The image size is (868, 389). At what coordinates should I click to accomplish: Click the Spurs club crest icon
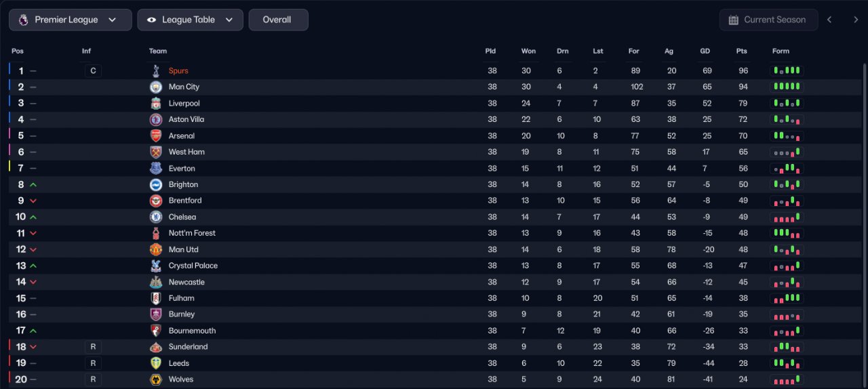click(x=156, y=70)
